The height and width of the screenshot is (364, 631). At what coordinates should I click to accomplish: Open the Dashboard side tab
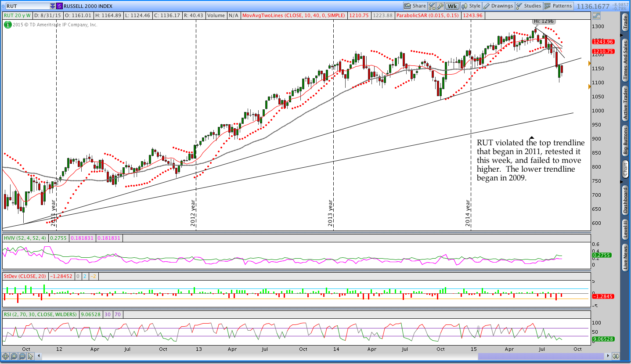pos(625,200)
